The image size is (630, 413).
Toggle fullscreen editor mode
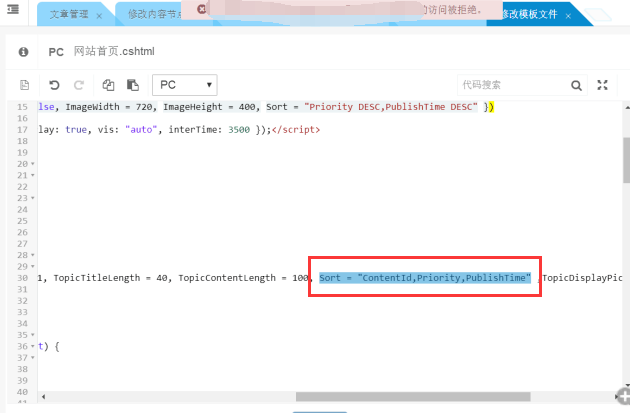pos(602,85)
